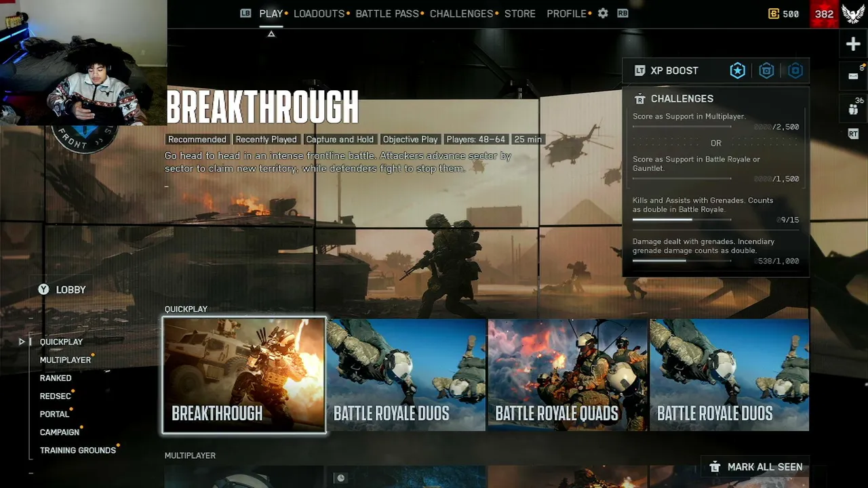Click the Y button icon beside Lobby
Screen dimensions: 868x488
(43, 289)
